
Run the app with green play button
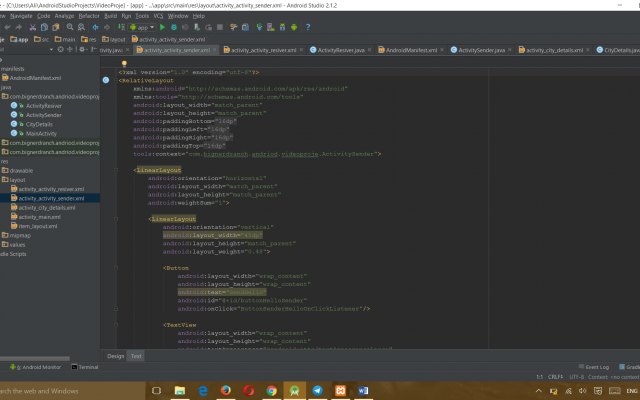coord(162,27)
